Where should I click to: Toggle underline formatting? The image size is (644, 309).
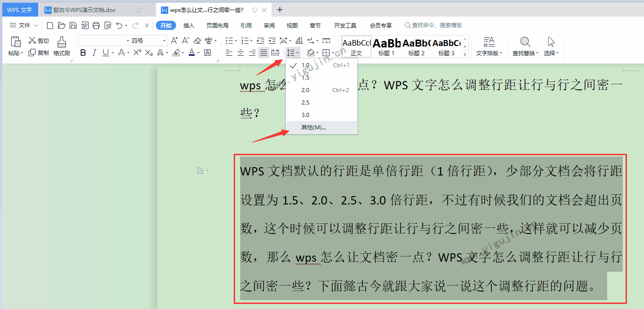pos(106,53)
